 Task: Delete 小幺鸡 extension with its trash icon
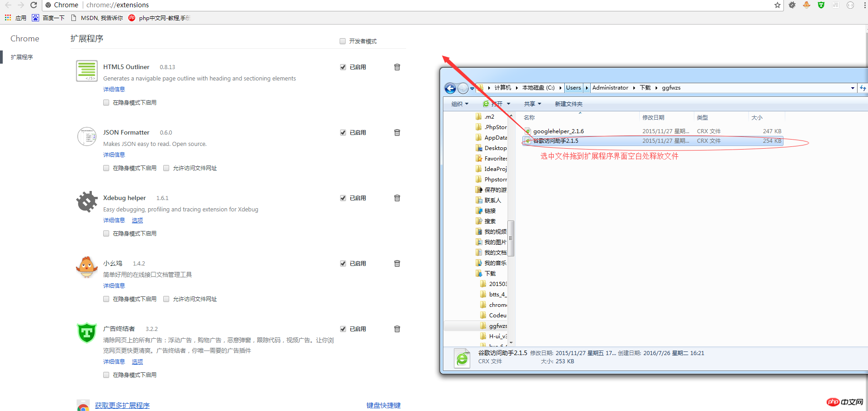[397, 263]
